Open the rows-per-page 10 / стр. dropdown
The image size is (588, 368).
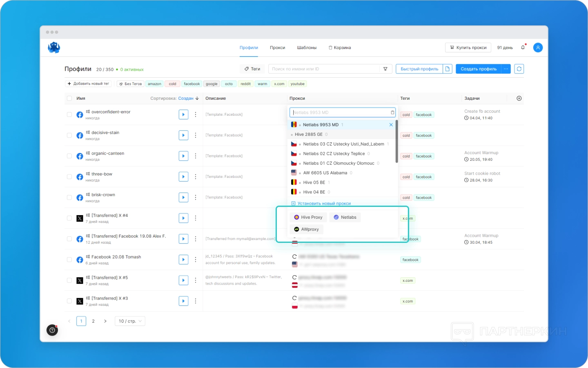click(130, 321)
